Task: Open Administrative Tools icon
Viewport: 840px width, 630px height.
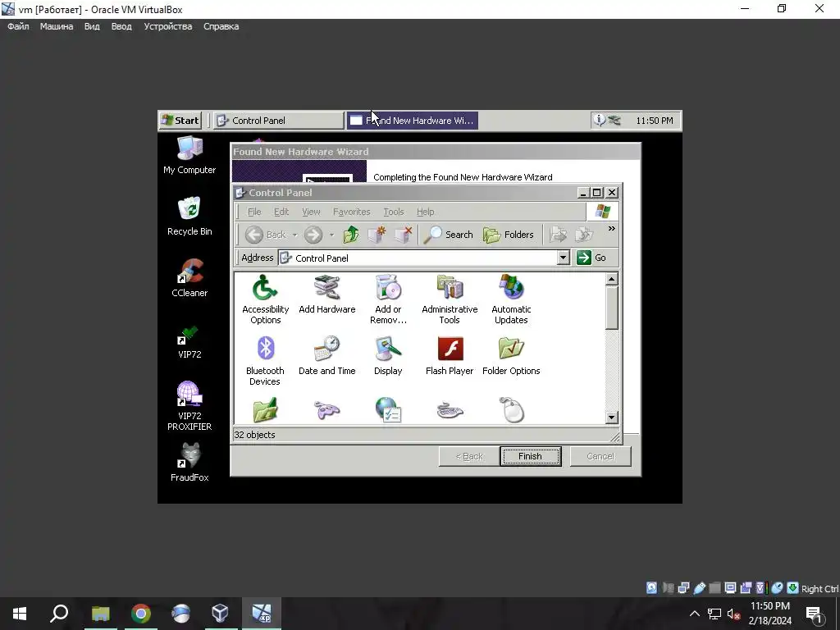Action: click(x=450, y=299)
